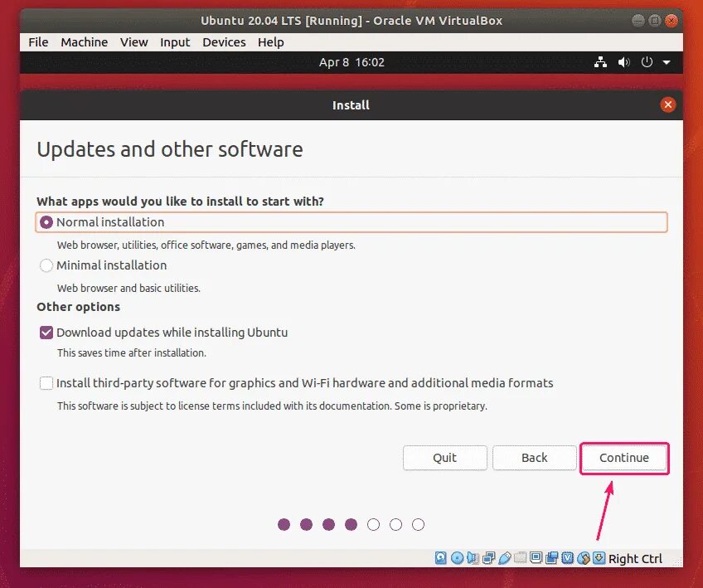Click the 'Updates and other software' heading

pos(169,149)
